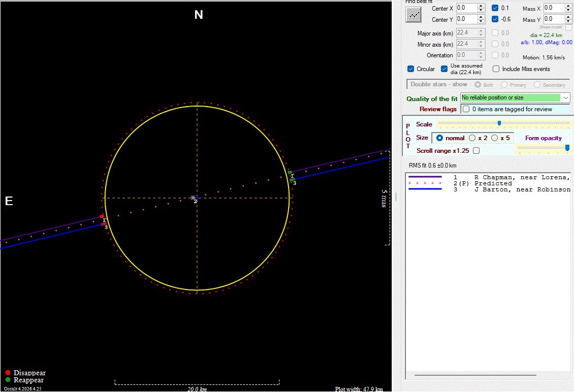Viewport: 574px width, 392px height.
Task: Click the E compass label on plot
Action: click(9, 201)
